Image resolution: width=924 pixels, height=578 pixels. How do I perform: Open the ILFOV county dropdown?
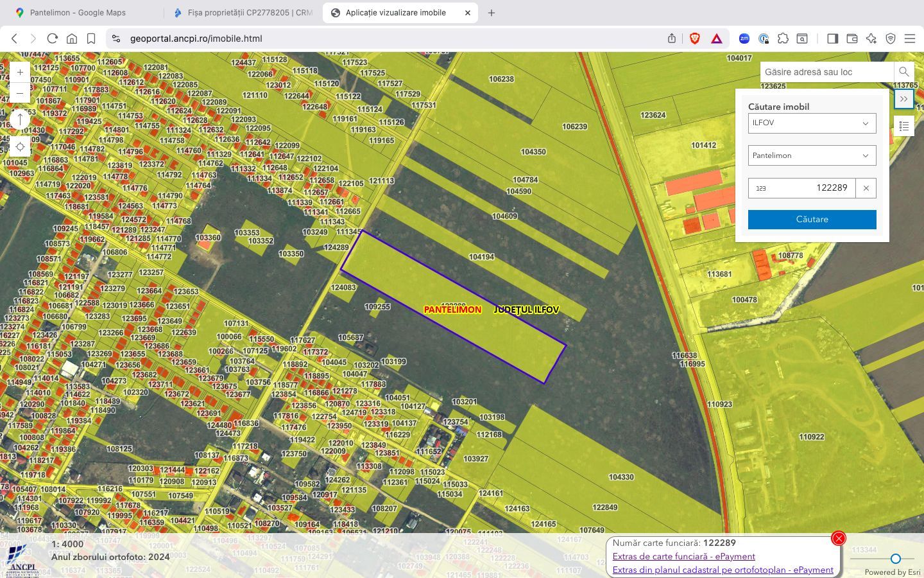812,123
